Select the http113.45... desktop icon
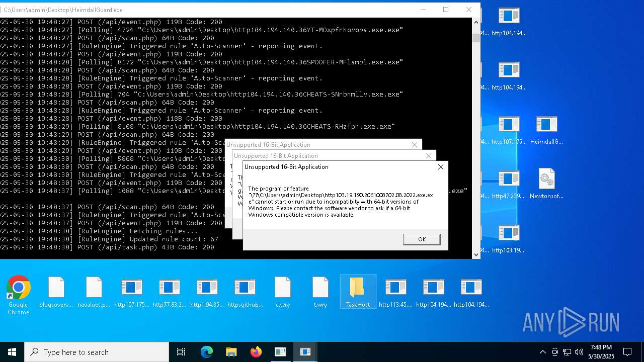The width and height of the screenshot is (644, 362). pyautogui.click(x=395, y=292)
